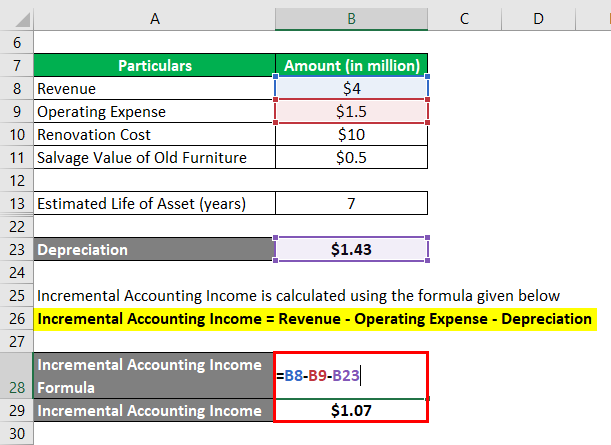Select the $1.5 operating expense cell
The width and height of the screenshot is (611, 445).
coord(351,111)
